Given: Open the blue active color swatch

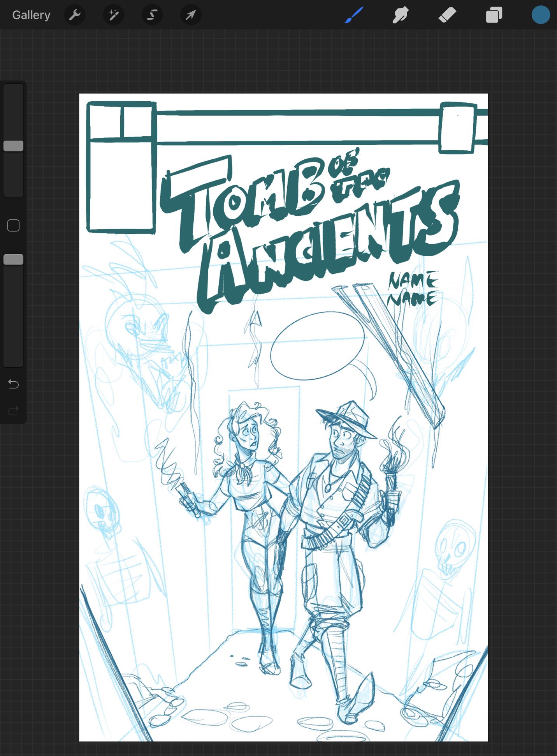Looking at the screenshot, I should coord(541,15).
